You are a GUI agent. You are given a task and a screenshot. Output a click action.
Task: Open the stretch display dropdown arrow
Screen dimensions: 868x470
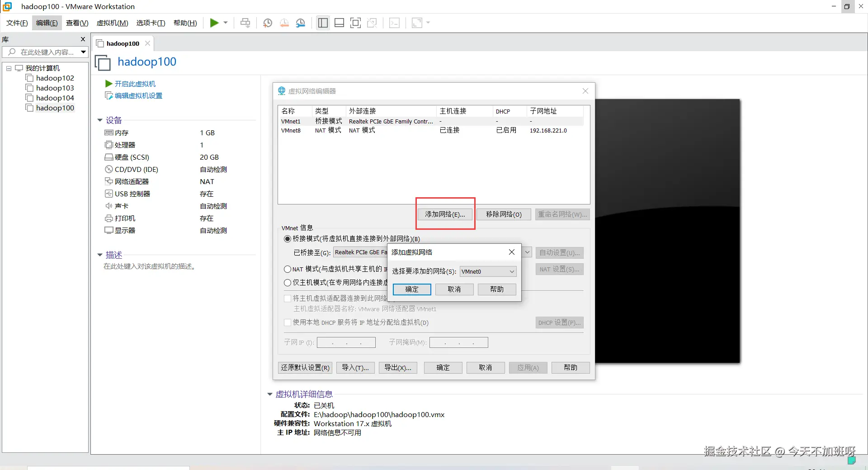pyautogui.click(x=428, y=23)
